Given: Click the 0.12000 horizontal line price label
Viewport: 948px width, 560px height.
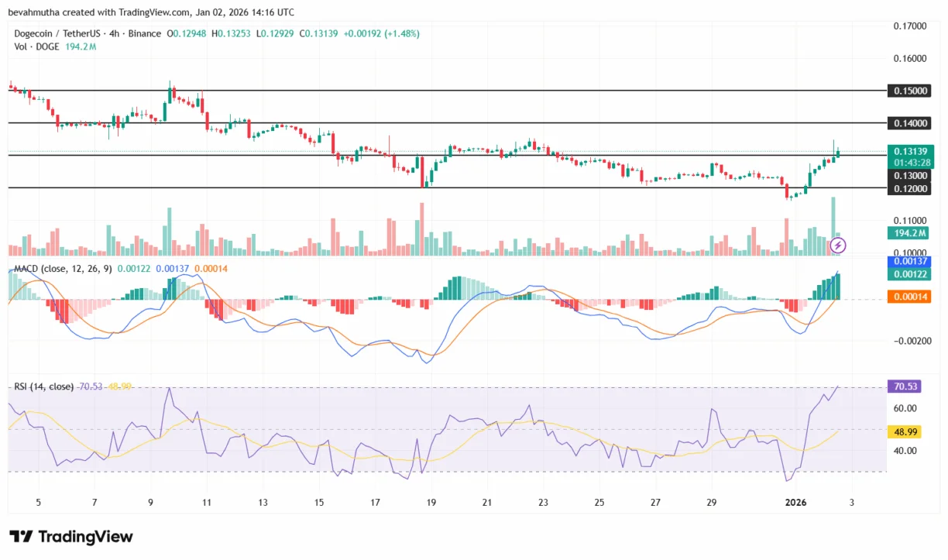Looking at the screenshot, I should click(x=908, y=188).
